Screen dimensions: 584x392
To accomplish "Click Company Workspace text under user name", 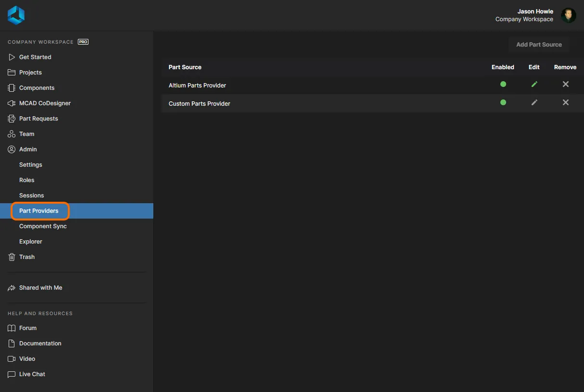I will (524, 19).
